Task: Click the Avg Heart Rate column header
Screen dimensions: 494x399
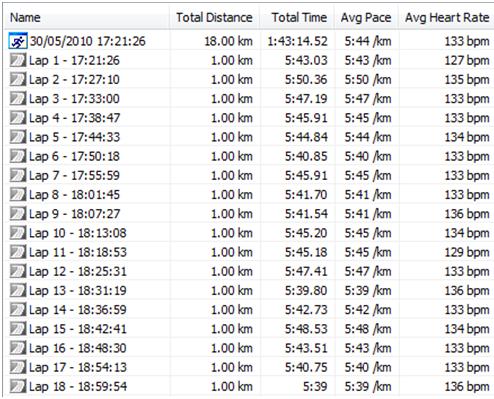Action: pos(447,18)
